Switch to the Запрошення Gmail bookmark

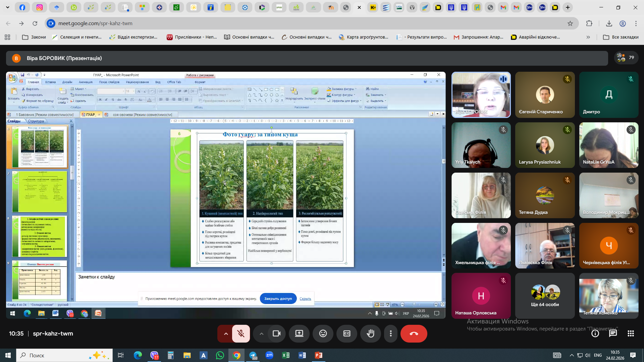(478, 37)
